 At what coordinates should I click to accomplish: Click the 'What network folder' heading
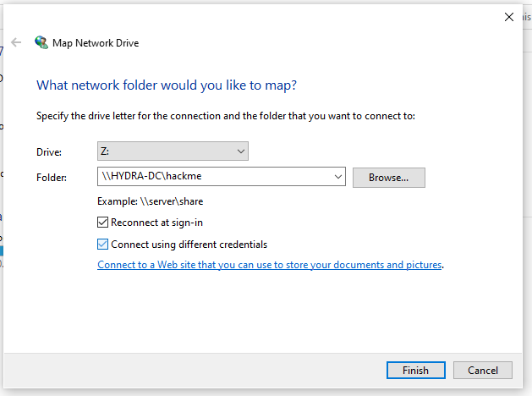click(x=167, y=85)
